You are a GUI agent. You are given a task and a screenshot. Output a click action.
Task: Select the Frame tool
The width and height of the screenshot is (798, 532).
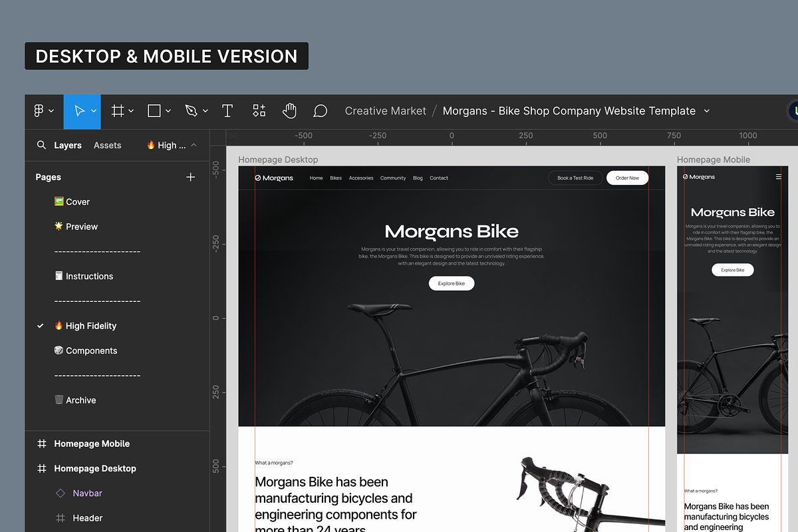(x=118, y=111)
